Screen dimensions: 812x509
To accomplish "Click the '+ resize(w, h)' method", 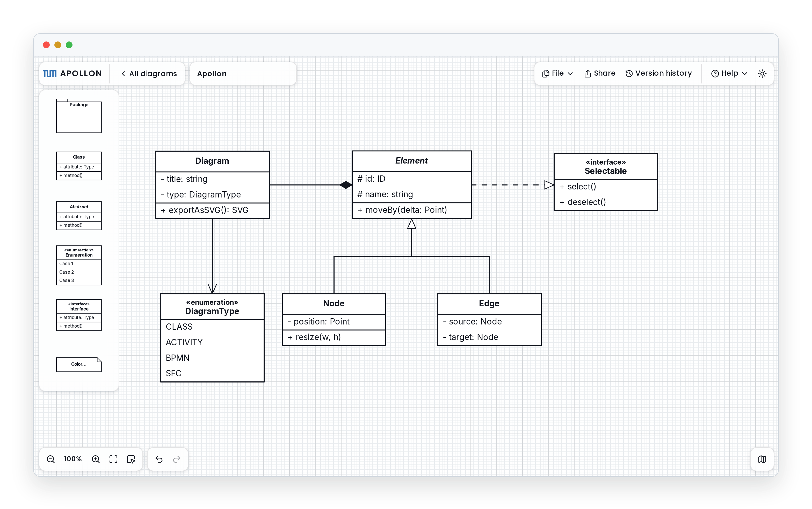I will pyautogui.click(x=334, y=337).
